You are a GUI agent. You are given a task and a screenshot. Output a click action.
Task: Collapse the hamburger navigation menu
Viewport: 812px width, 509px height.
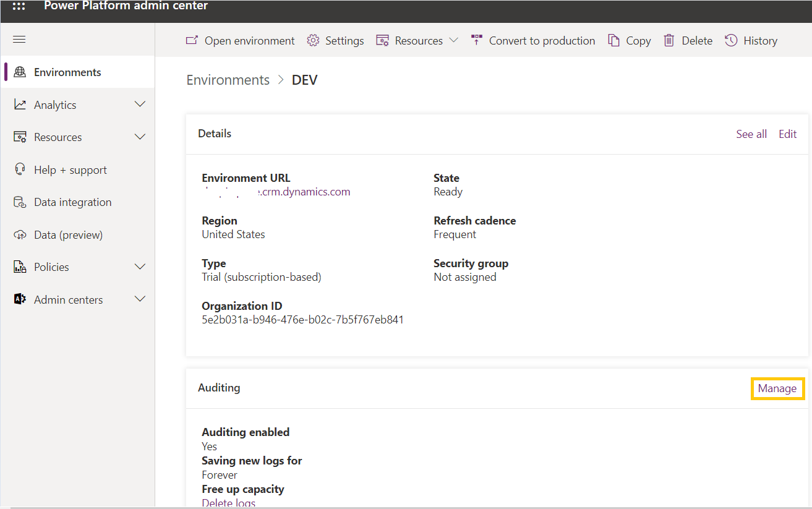pos(19,40)
